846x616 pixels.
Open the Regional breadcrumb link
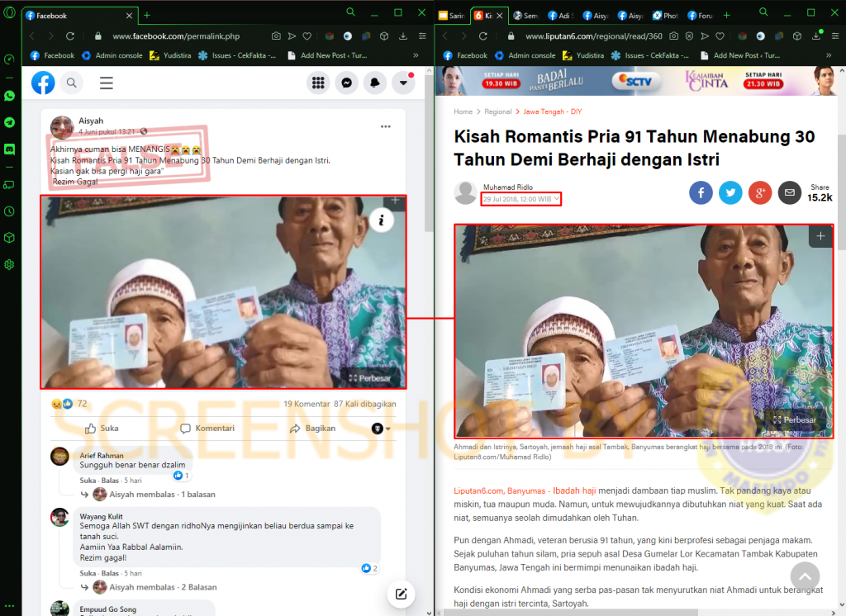[x=497, y=111]
